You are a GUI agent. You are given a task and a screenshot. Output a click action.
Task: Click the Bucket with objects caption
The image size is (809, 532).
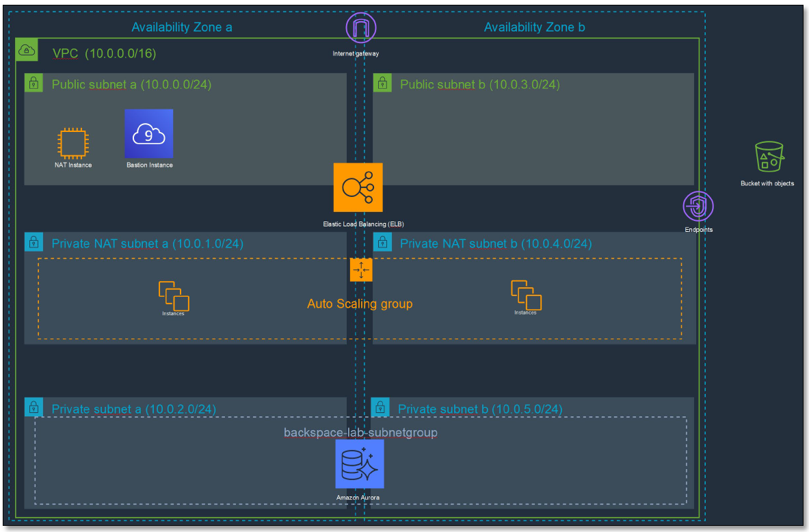767,183
